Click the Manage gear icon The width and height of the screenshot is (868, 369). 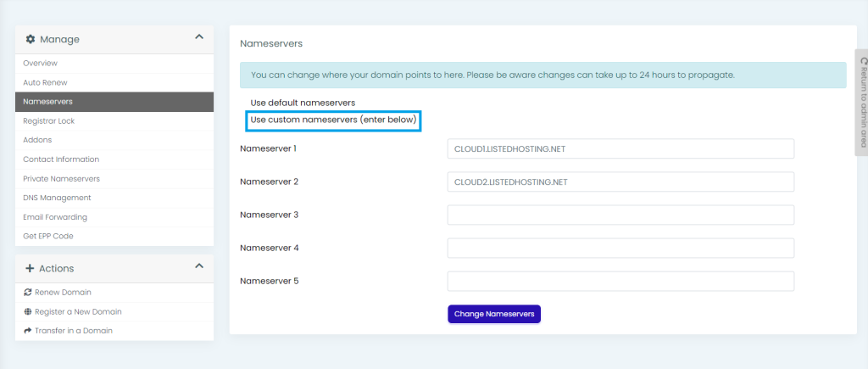[x=31, y=39]
